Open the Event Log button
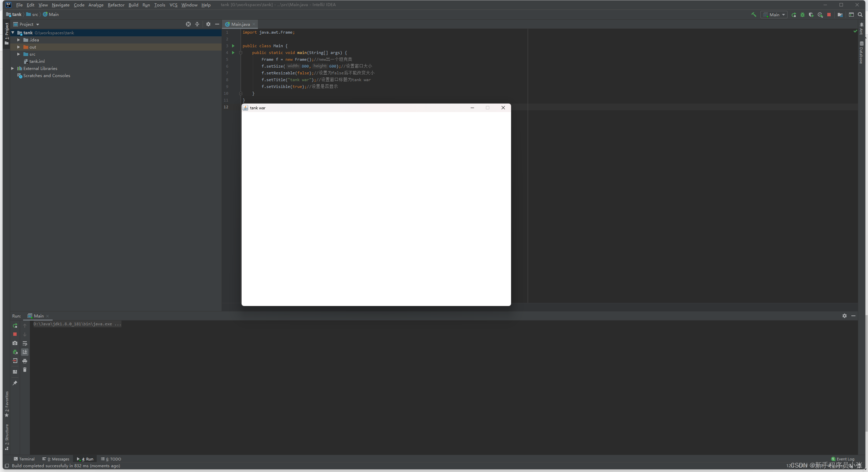 coord(843,459)
